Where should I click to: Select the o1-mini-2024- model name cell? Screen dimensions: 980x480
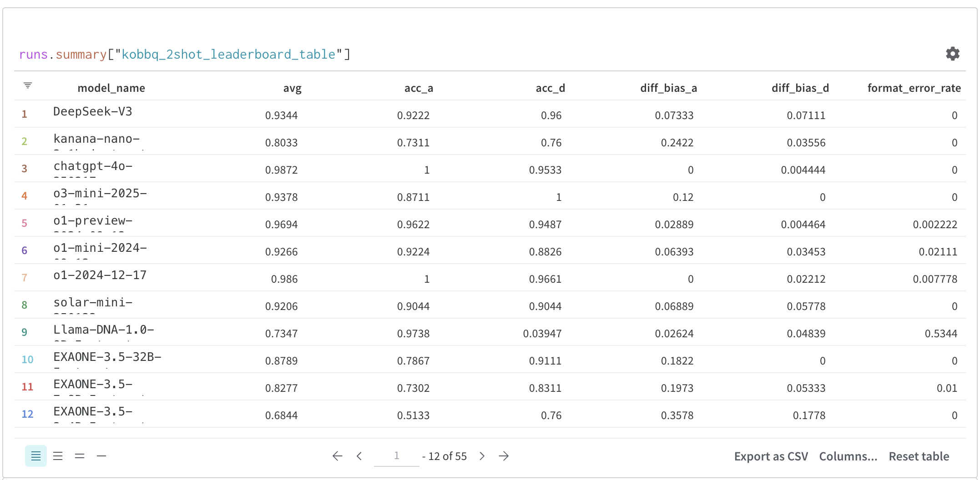(x=100, y=248)
